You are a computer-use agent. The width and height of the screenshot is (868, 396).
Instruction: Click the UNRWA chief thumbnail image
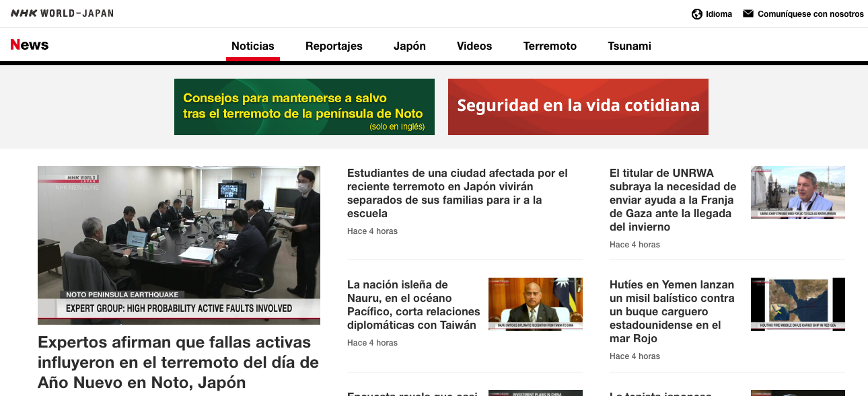point(798,192)
